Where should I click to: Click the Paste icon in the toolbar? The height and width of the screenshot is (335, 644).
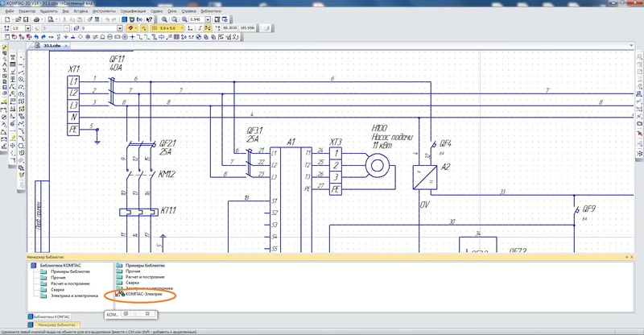(78, 19)
